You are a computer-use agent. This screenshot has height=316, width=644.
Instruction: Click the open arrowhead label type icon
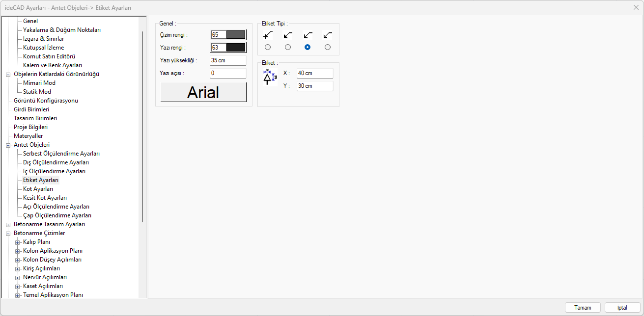pos(308,35)
